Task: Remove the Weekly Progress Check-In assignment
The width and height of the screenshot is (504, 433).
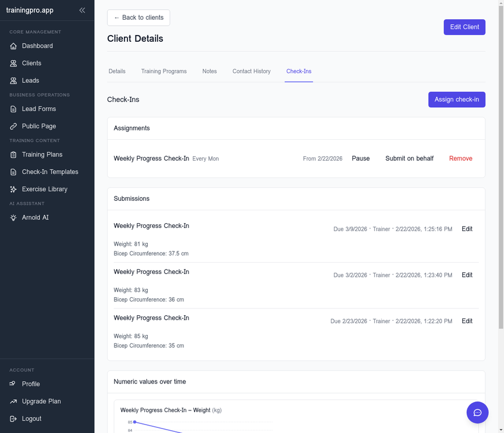Action: (x=460, y=158)
